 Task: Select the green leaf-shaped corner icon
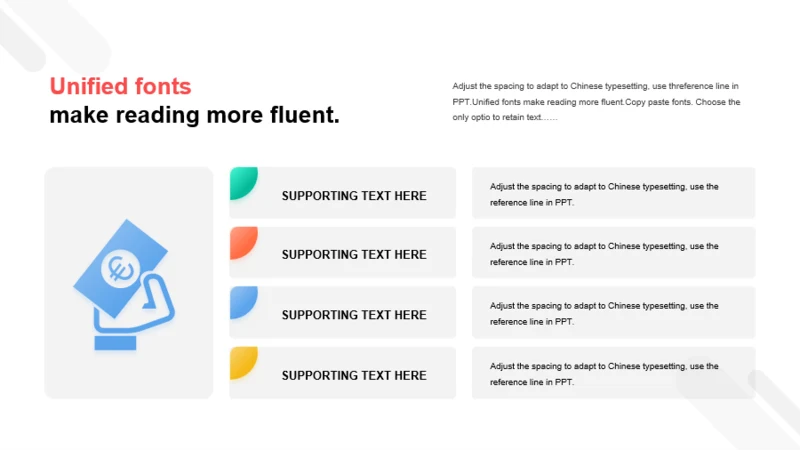[x=243, y=183]
